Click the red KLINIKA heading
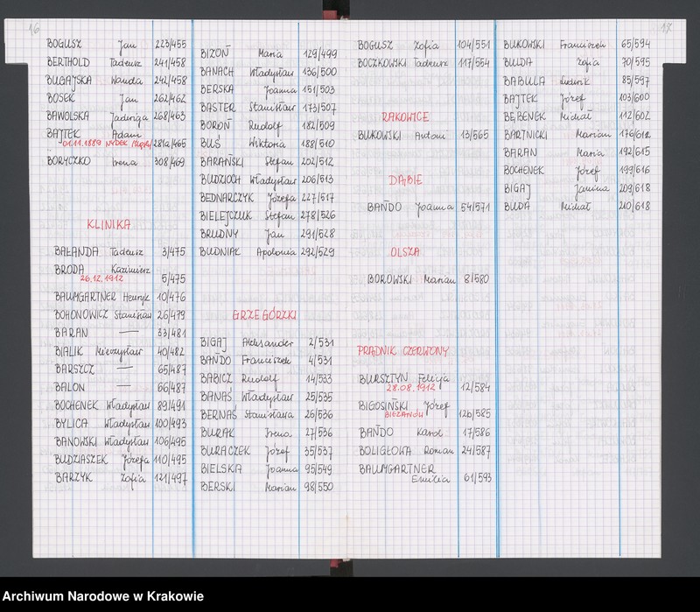The width and height of the screenshot is (700, 612). pyautogui.click(x=108, y=224)
